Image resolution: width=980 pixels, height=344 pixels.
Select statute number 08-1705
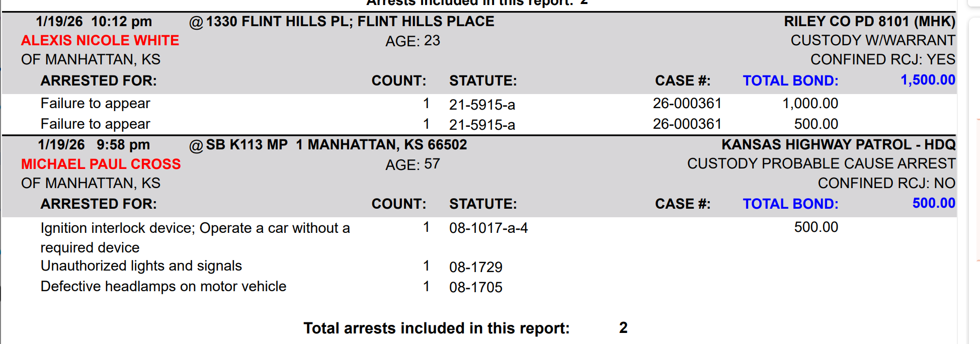(475, 287)
